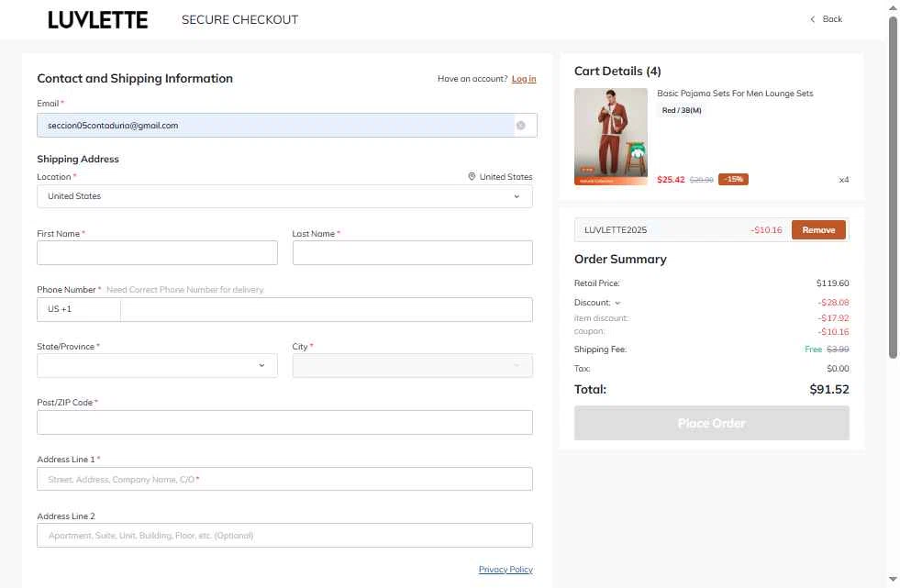Screen dimensions: 900x588
Task: Click the Red / 38(M) variant label
Action: (682, 110)
